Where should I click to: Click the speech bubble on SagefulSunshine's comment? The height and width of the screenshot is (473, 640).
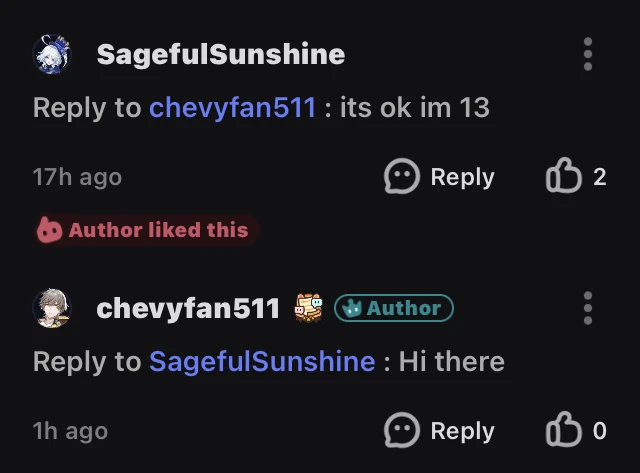coord(402,177)
